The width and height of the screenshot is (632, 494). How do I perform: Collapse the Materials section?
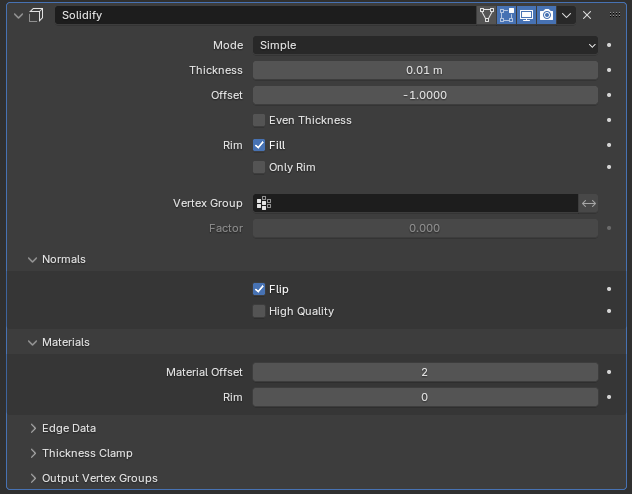click(65, 342)
